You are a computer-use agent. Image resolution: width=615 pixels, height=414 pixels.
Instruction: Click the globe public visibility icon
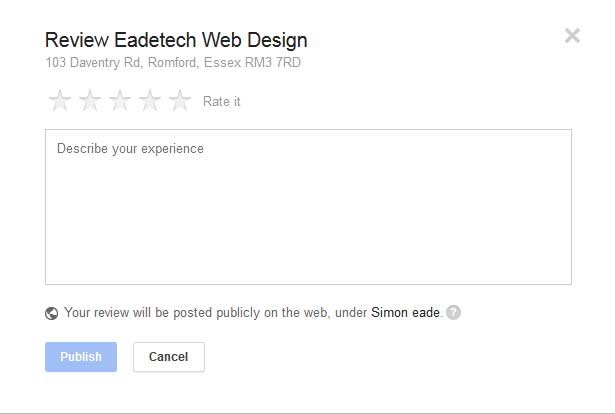[x=51, y=313]
